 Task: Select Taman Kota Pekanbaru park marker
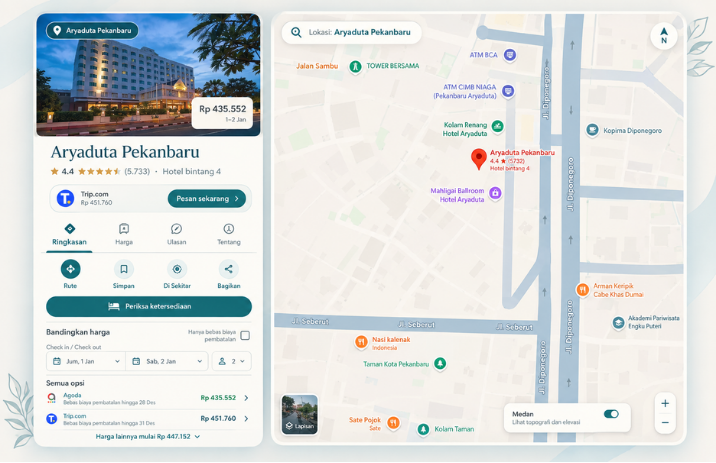(440, 363)
